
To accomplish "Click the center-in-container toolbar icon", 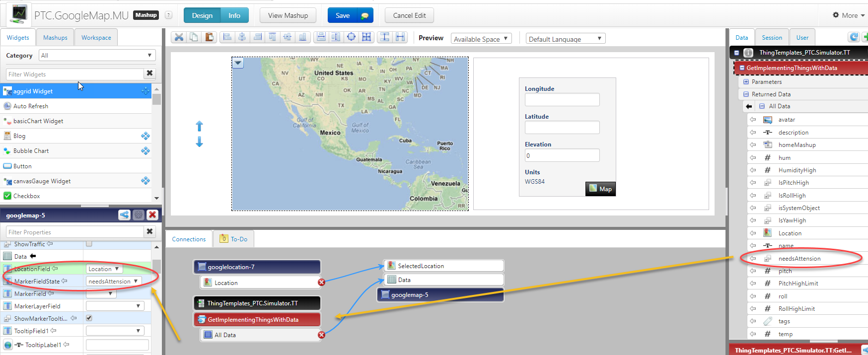I will pos(351,37).
